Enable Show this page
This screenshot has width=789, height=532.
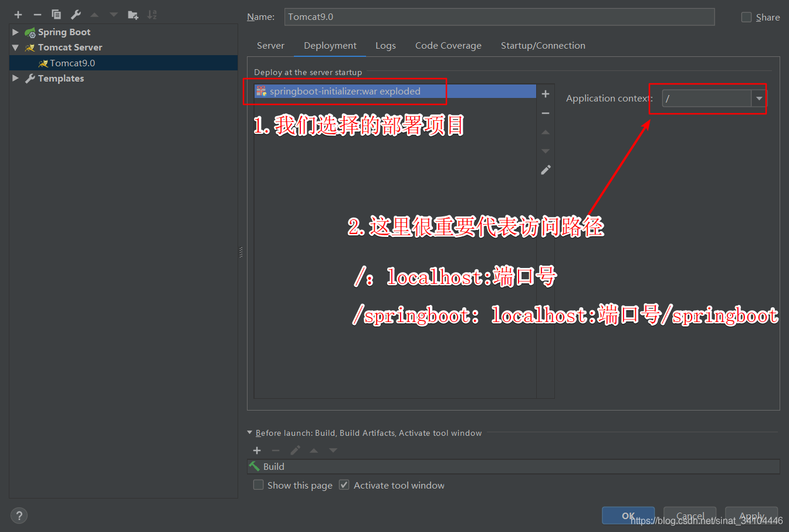258,485
